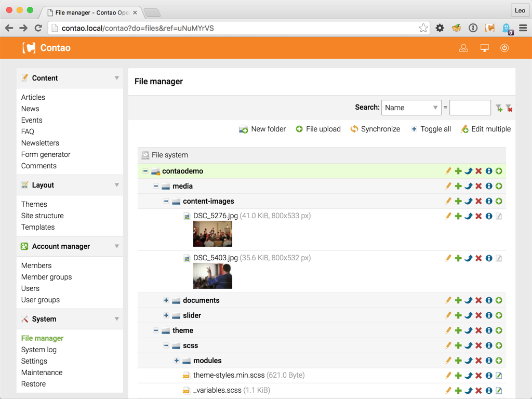Click the red delete icon for media folder

pos(478,186)
